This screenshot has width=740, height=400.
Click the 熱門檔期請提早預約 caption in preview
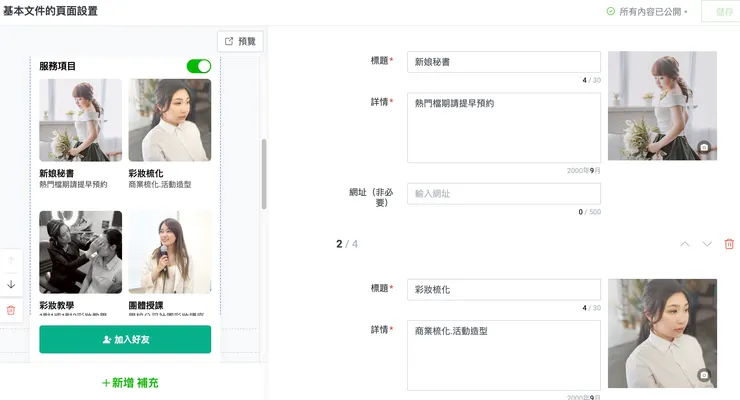pyautogui.click(x=73, y=184)
